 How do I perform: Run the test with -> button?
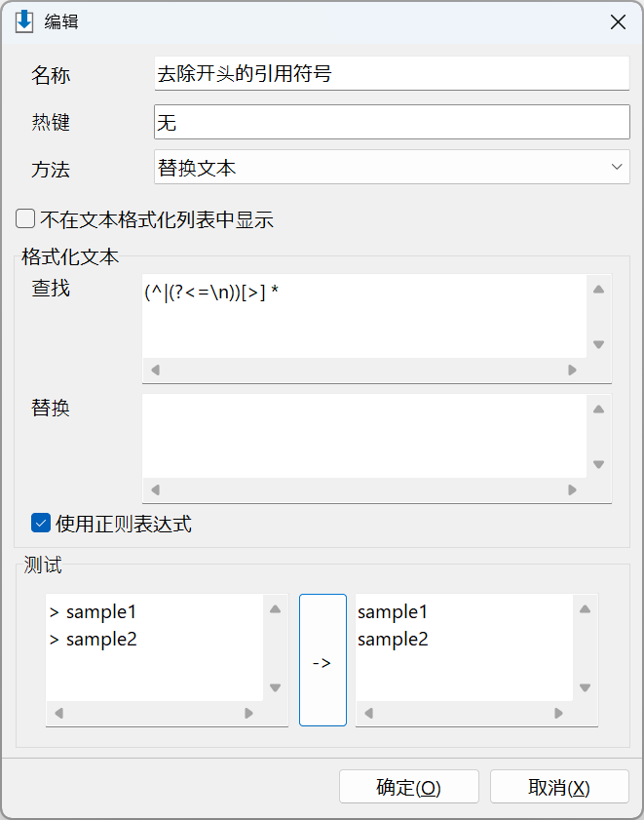322,660
